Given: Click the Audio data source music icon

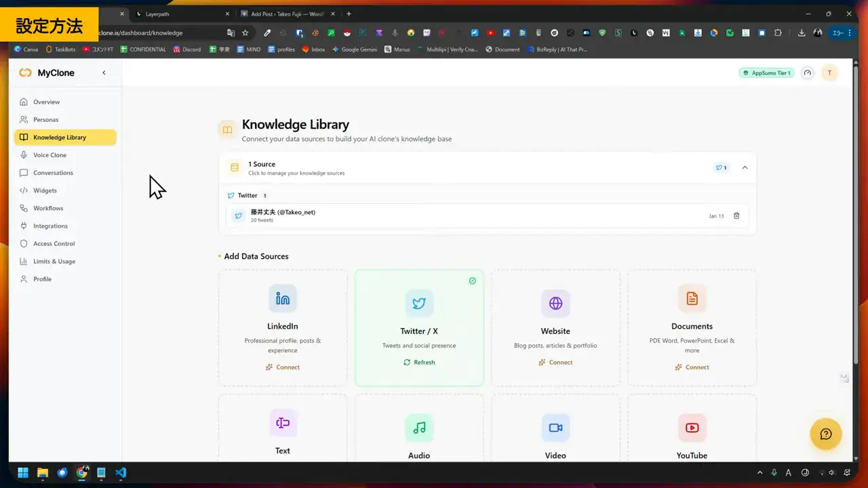Looking at the screenshot, I should coord(418,428).
